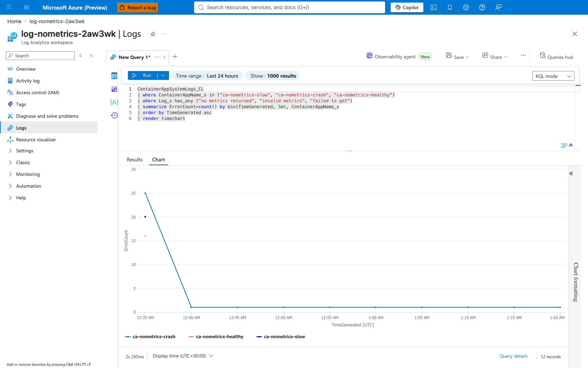The image size is (588, 368).
Task: Open the Run button dropdown arrow
Action: point(163,75)
